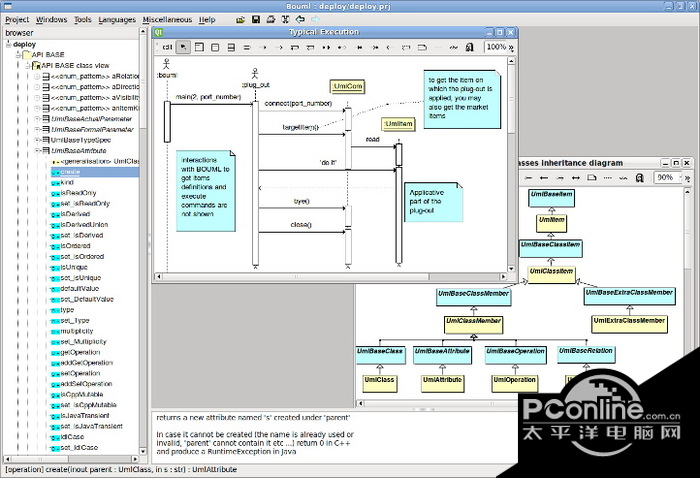Open the Languages menu
This screenshot has width=700, height=478.
point(117,19)
